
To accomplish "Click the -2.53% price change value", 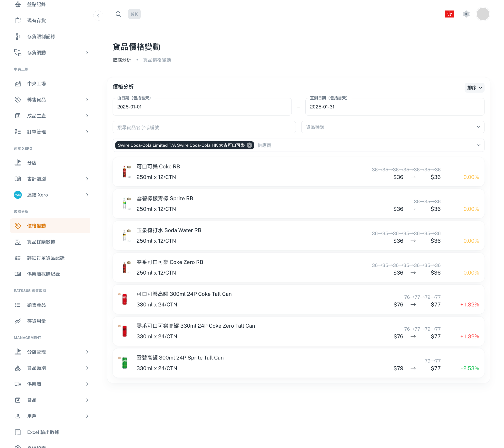I will (x=470, y=368).
